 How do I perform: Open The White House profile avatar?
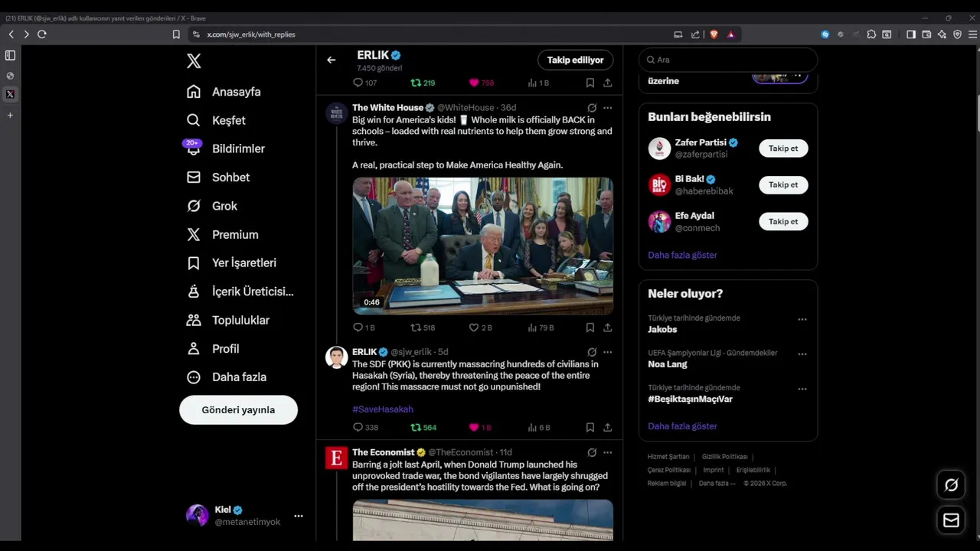pos(337,114)
